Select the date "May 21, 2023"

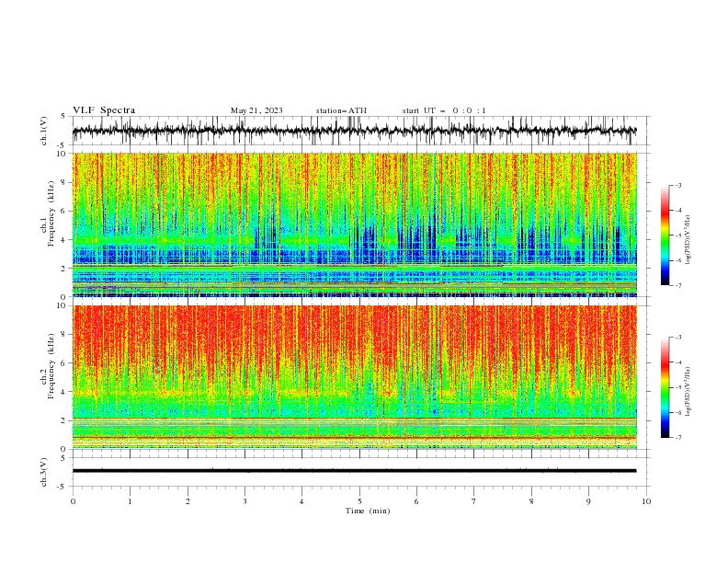pos(256,110)
